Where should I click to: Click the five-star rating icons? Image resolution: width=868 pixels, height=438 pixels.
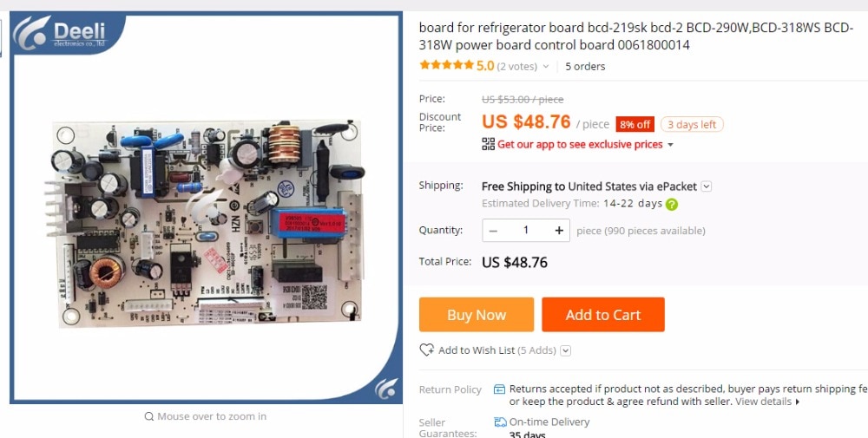[x=446, y=66]
